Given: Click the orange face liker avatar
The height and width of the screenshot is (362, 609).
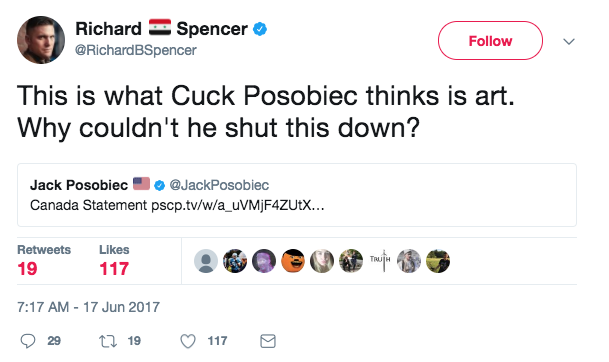Looking at the screenshot, I should (x=293, y=261).
